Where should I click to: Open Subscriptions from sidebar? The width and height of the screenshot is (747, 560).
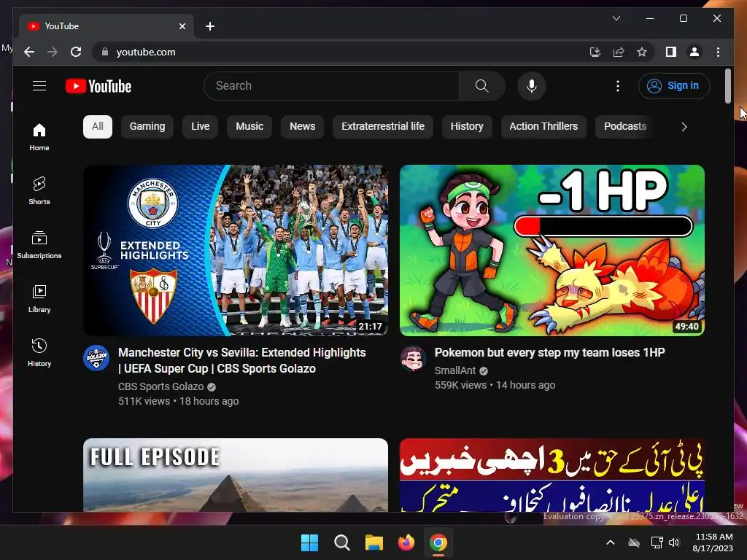coord(39,245)
